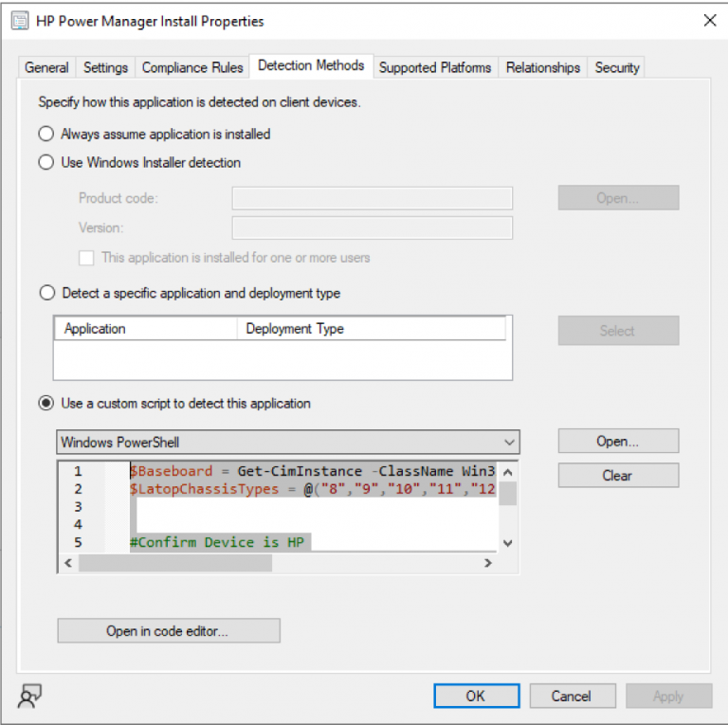Clear the detection script

point(618,476)
